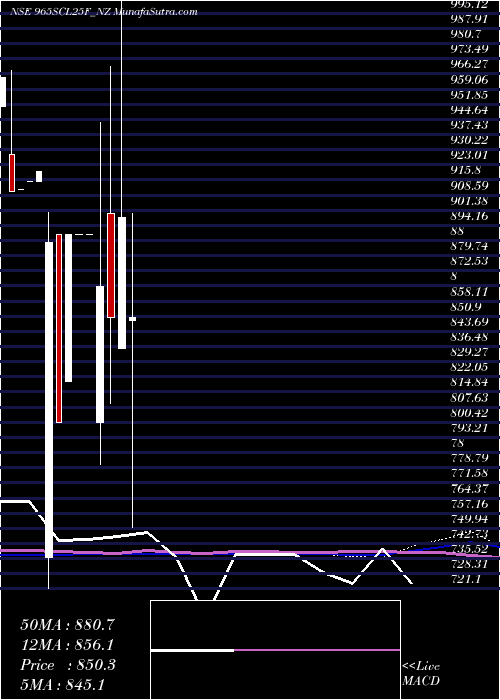
Task: Click the 5MA : 845.1 value
Action: click(x=63, y=684)
